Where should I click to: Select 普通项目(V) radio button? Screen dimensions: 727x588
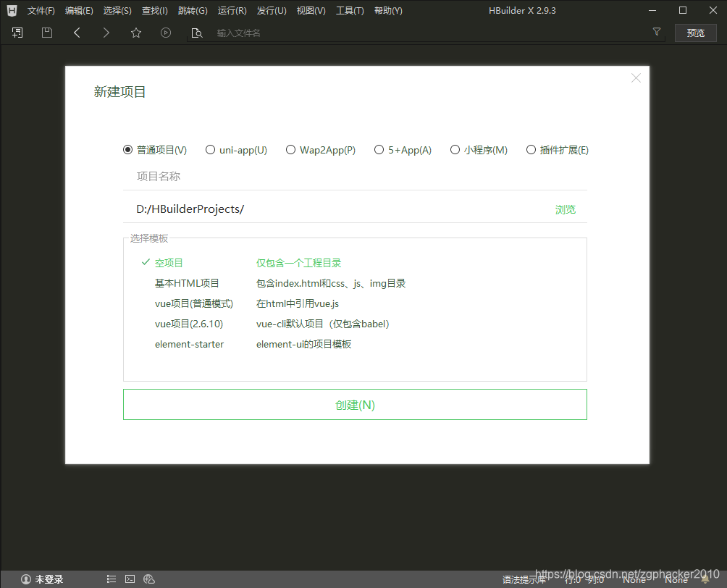coord(127,150)
